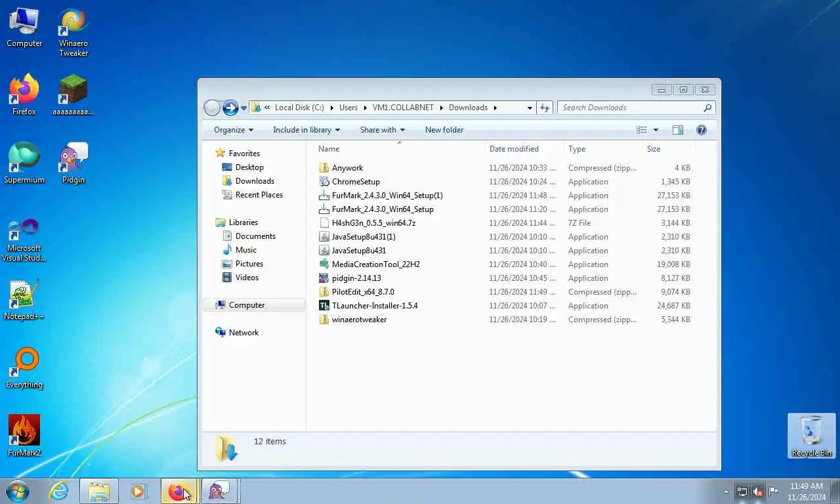The width and height of the screenshot is (840, 504).
Task: Open the Windows Start menu orb
Action: click(17, 491)
